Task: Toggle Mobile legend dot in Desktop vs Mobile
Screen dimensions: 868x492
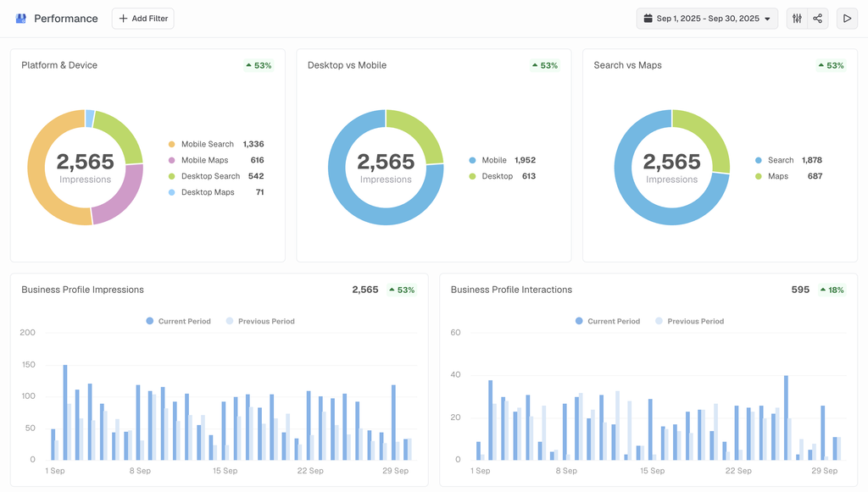Action: [472, 160]
